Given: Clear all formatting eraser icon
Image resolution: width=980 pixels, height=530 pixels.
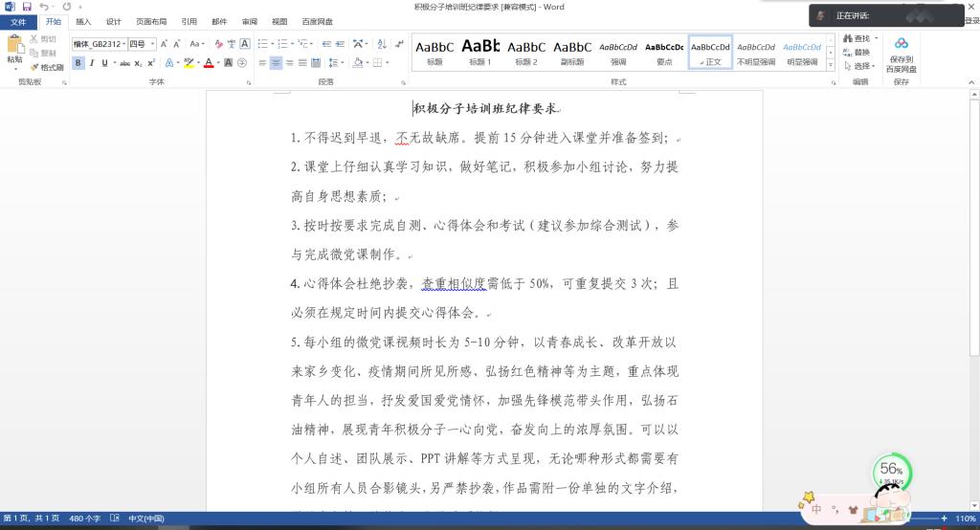Looking at the screenshot, I should 218,44.
